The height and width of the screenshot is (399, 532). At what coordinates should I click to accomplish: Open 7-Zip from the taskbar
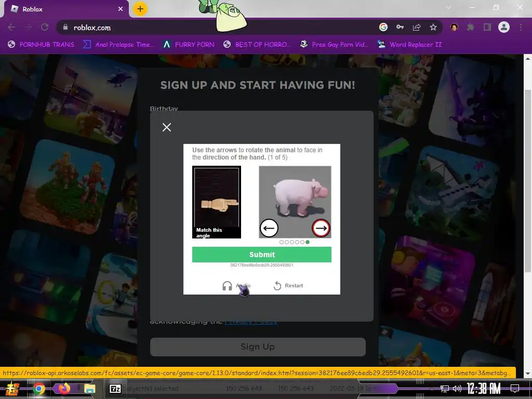115,389
